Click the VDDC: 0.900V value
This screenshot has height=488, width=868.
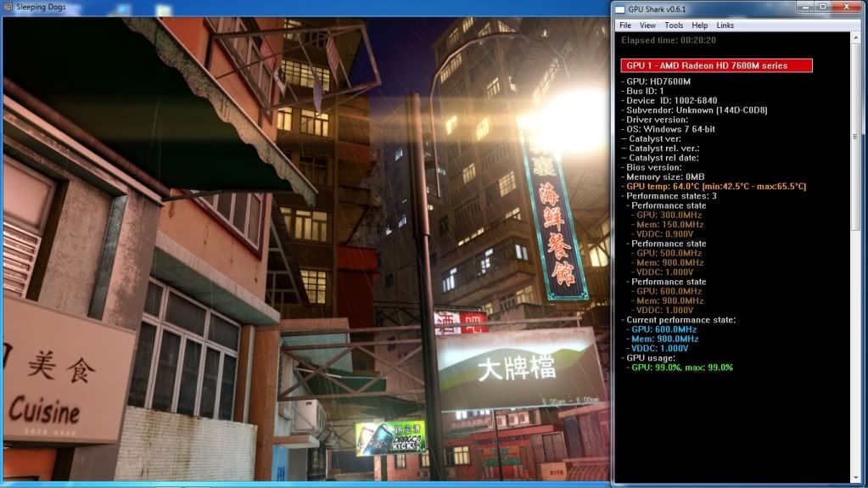662,234
